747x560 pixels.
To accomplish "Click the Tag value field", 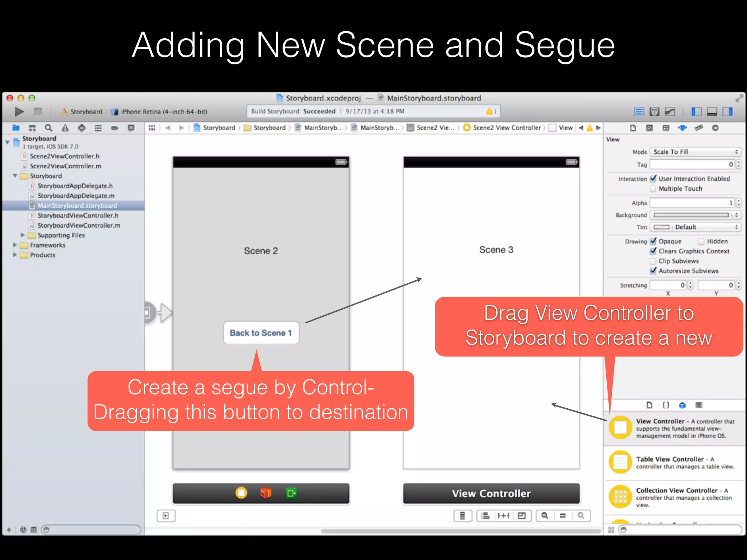I will [x=692, y=164].
